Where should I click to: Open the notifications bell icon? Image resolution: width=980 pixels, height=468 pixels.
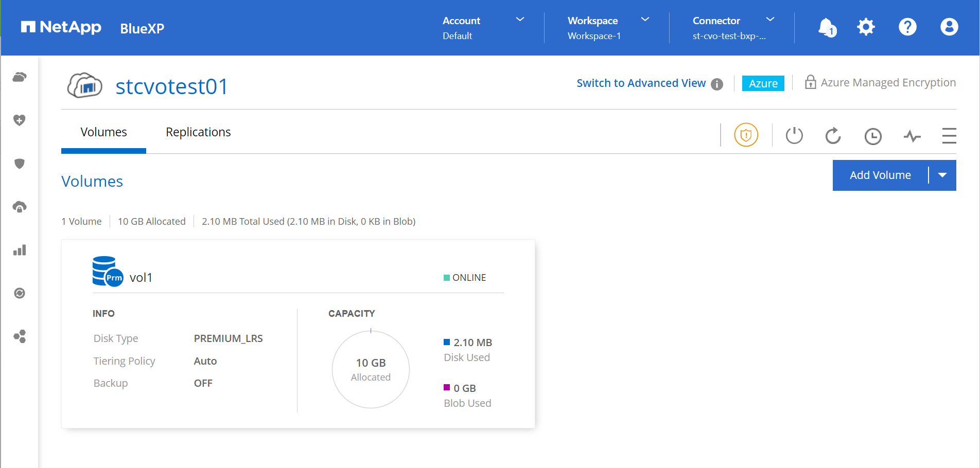tap(826, 27)
